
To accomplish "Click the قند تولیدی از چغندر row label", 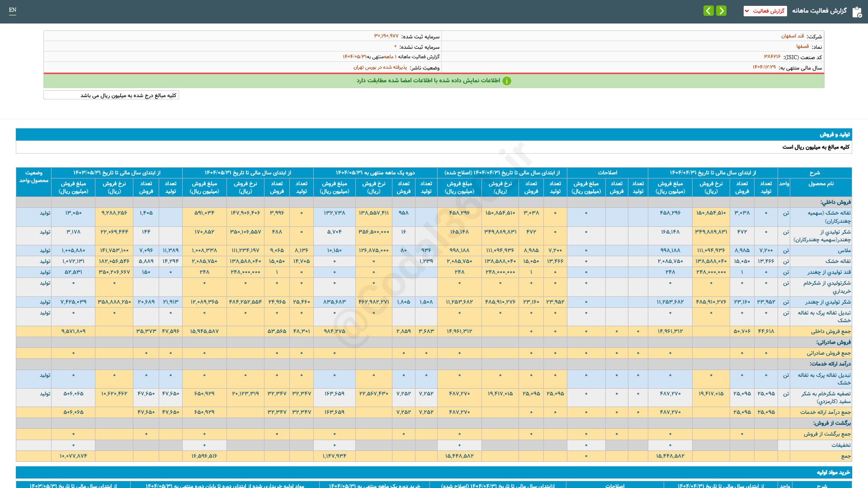I will point(829,272).
